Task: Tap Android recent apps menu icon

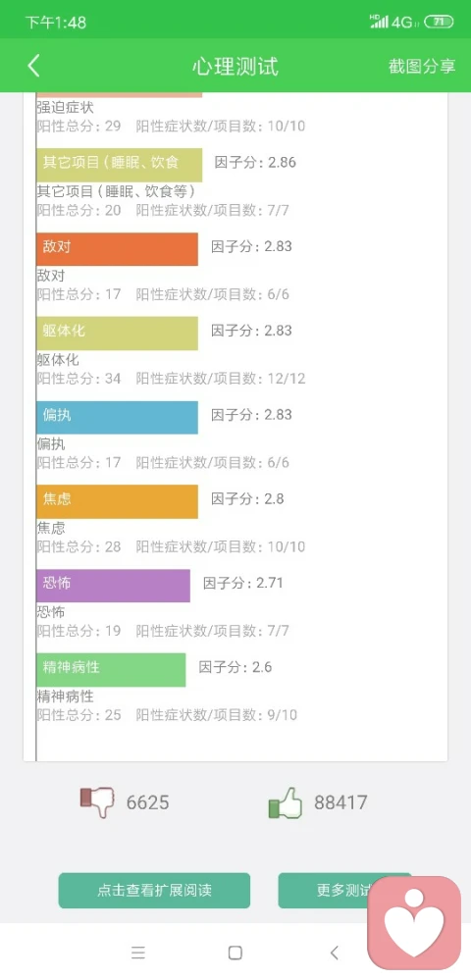Action: pyautogui.click(x=138, y=953)
